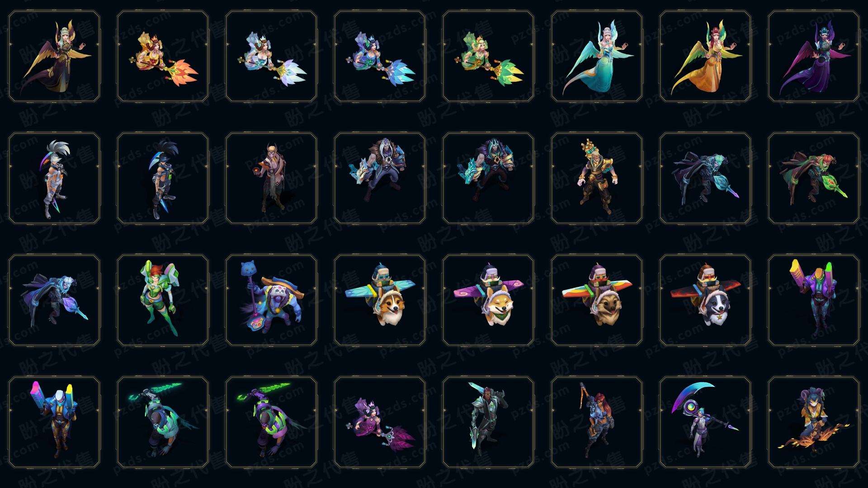Viewport: 868px width, 488px height.
Task: Select the character wielding giant rainbow scythe
Action: click(x=705, y=422)
